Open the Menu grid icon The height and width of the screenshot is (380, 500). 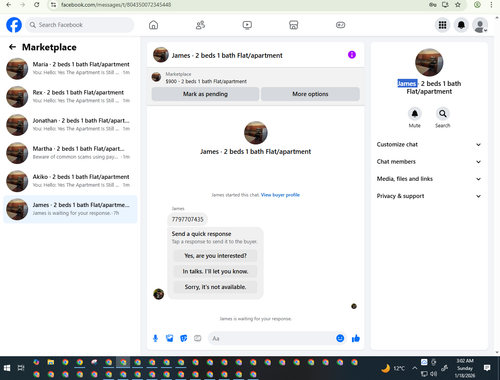click(442, 25)
